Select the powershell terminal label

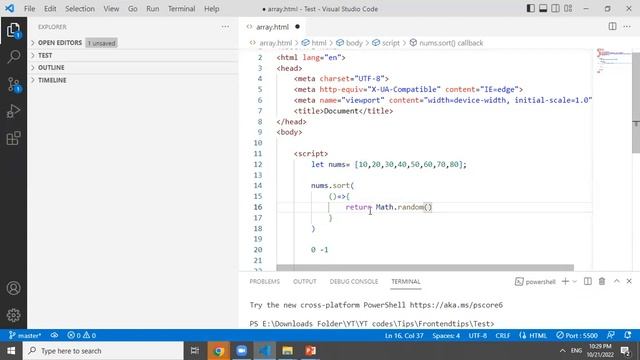(535, 282)
